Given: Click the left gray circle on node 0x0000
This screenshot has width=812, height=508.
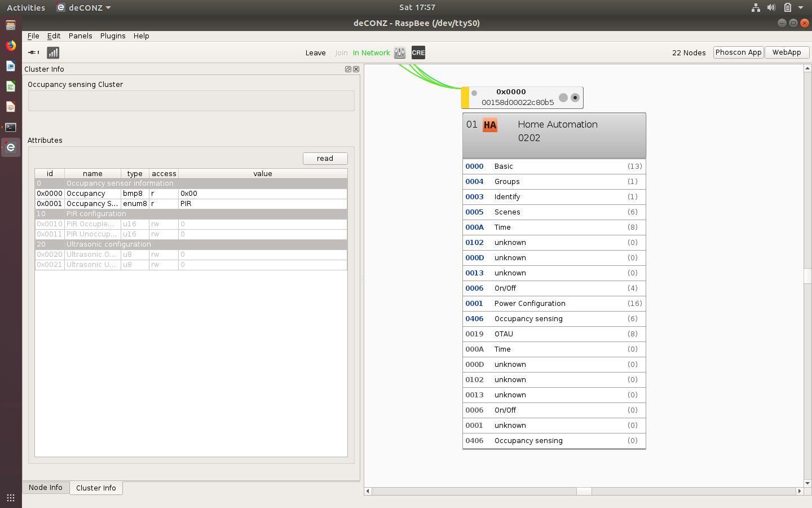Looking at the screenshot, I should point(563,98).
